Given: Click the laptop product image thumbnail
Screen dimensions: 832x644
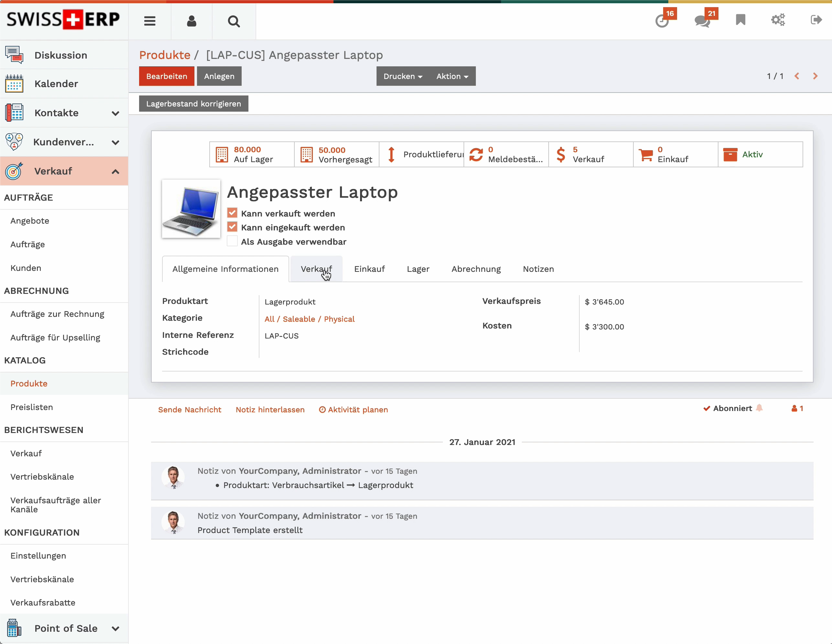Looking at the screenshot, I should coord(191,209).
